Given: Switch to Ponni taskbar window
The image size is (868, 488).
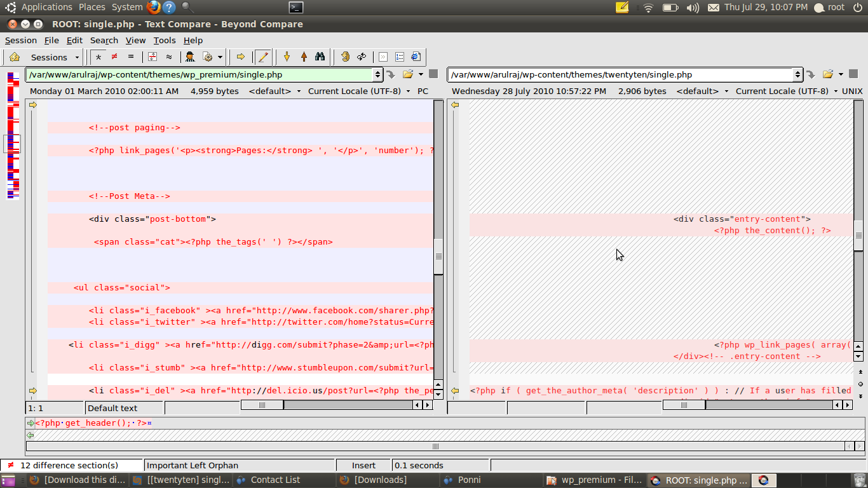Looking at the screenshot, I should pos(491,480).
